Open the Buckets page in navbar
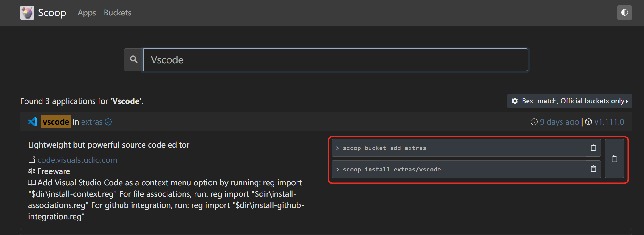Screen dimensions: 644x235 117,13
